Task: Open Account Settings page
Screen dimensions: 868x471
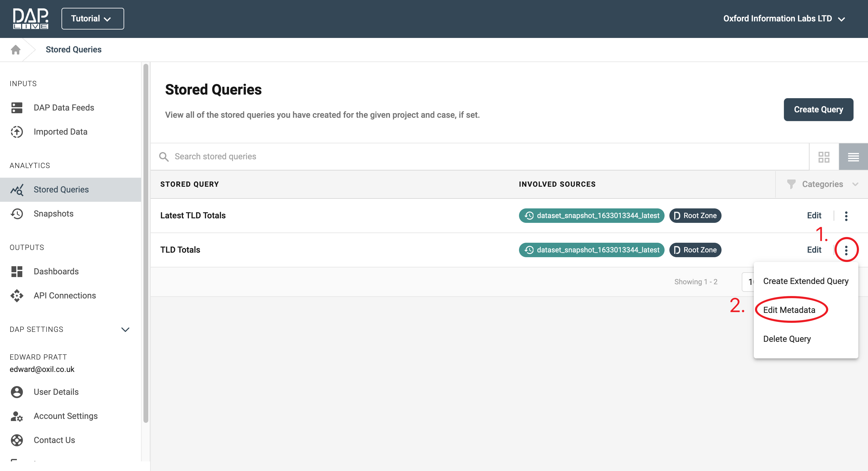Action: [65, 416]
